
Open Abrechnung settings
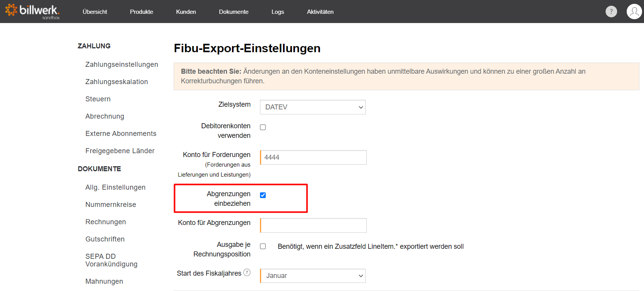pyautogui.click(x=105, y=116)
